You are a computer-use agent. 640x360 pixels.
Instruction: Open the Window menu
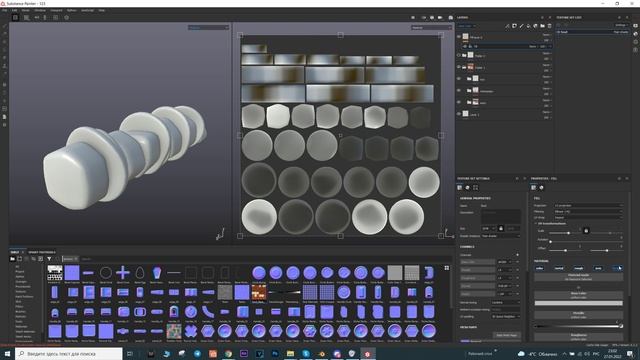click(40, 10)
